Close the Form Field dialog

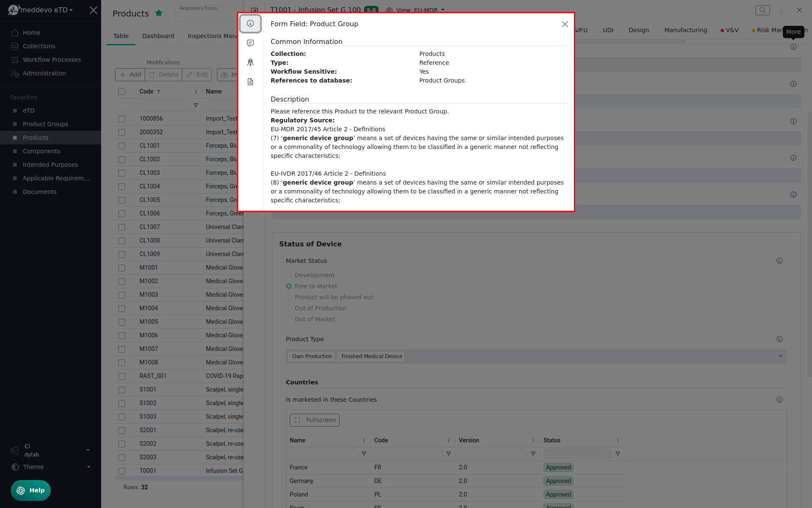point(565,24)
